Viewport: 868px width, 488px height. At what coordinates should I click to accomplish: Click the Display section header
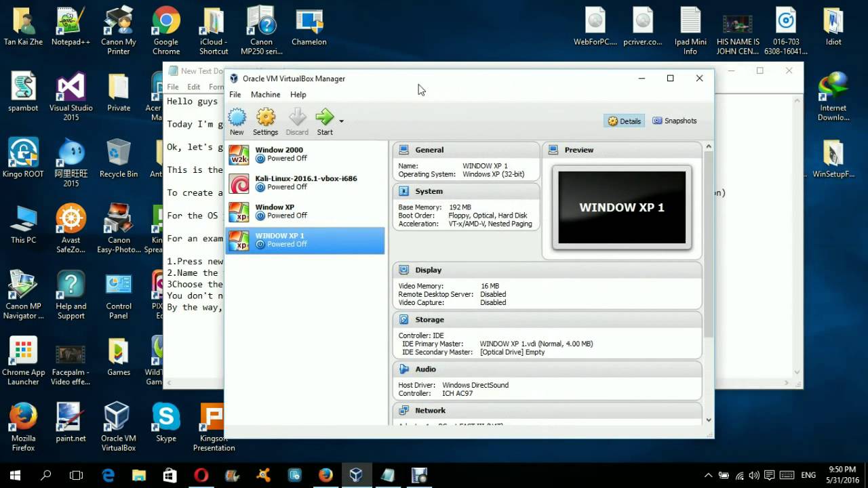(x=547, y=270)
